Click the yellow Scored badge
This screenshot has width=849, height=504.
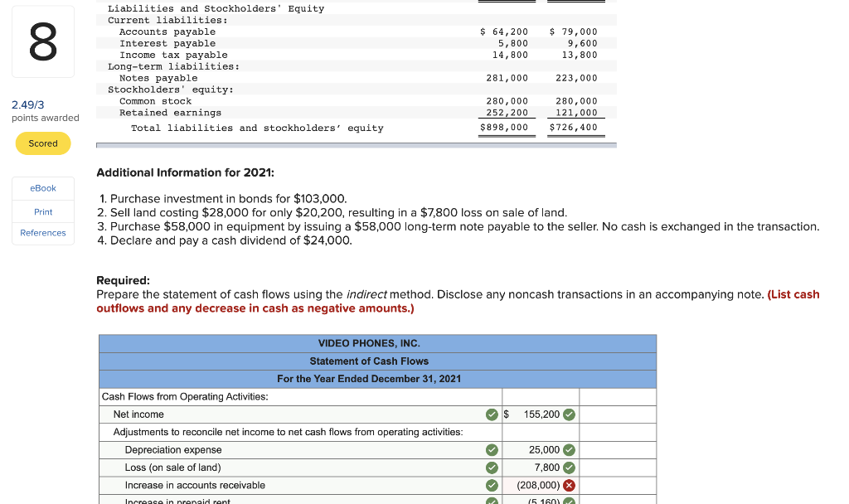coord(42,143)
